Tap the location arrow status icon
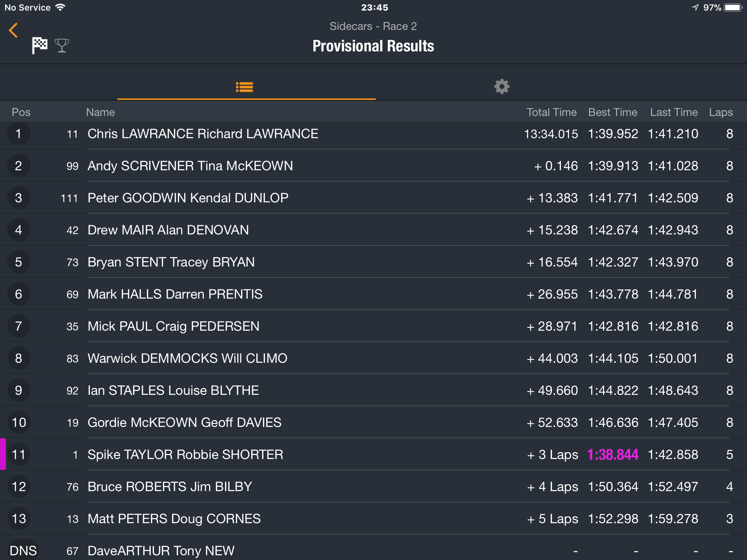Screen dimensions: 747x560 [x=696, y=8]
